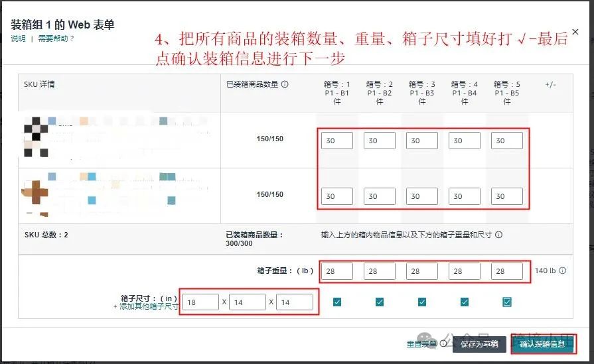Click info icon beside 重置表单
This screenshot has height=364, width=594.
(x=443, y=343)
